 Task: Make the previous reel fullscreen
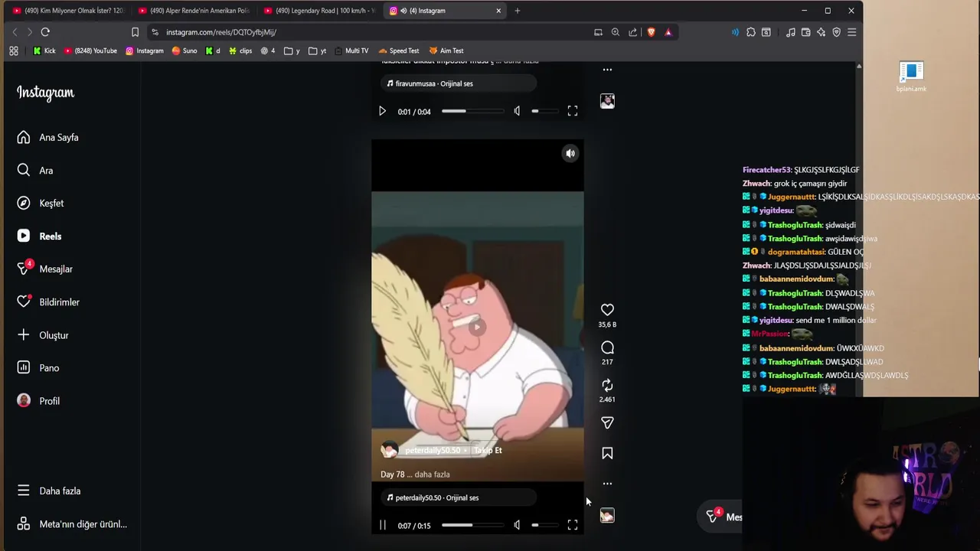573,112
